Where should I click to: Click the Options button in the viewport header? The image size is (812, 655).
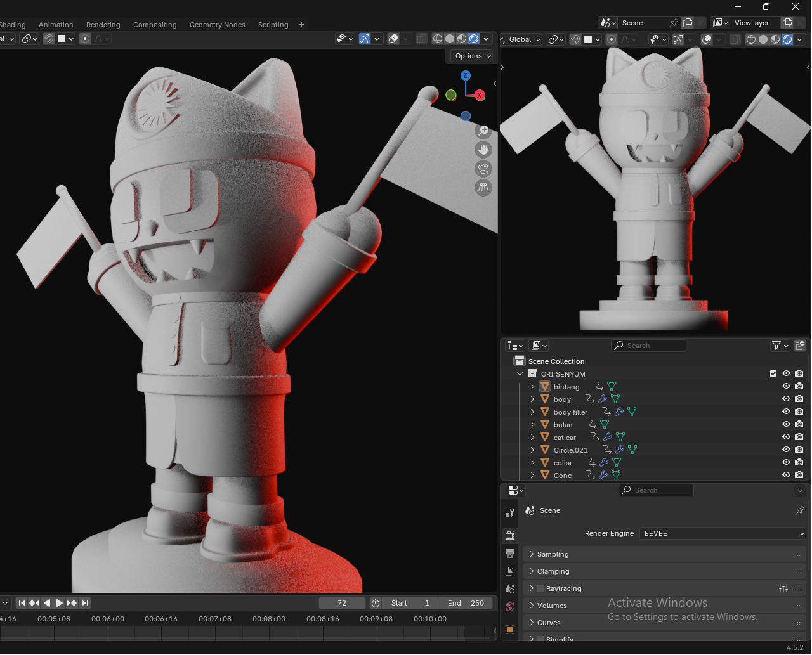(471, 56)
